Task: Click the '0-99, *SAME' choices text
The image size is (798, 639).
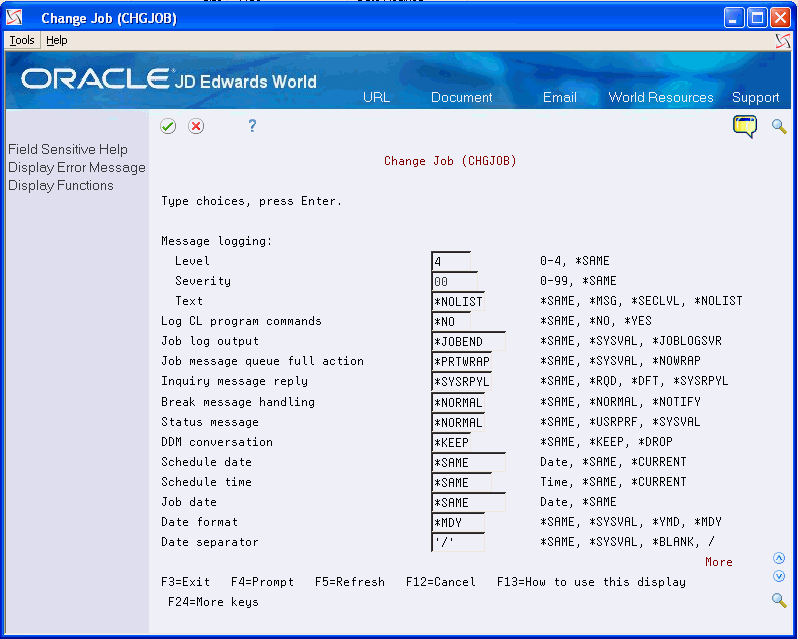Action: click(x=578, y=281)
